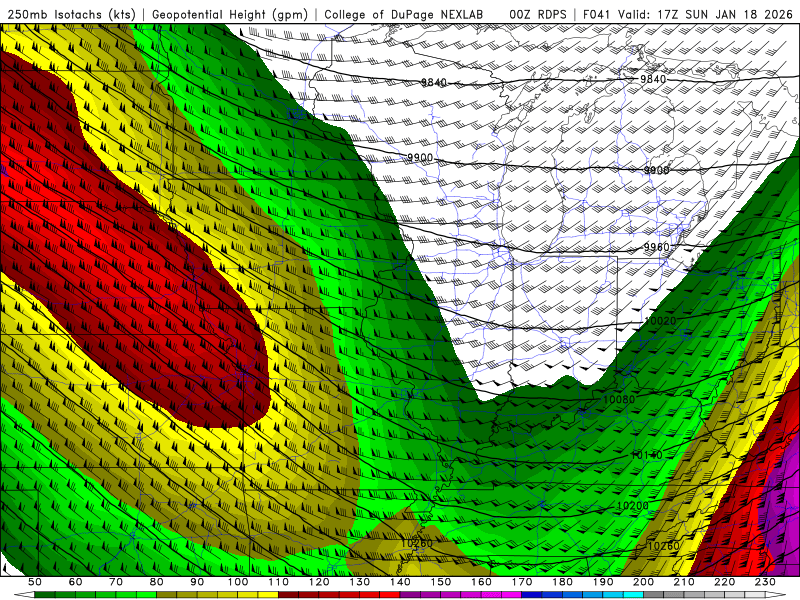Click the 170 kts legend label
The height and width of the screenshot is (600, 800).
point(521,582)
